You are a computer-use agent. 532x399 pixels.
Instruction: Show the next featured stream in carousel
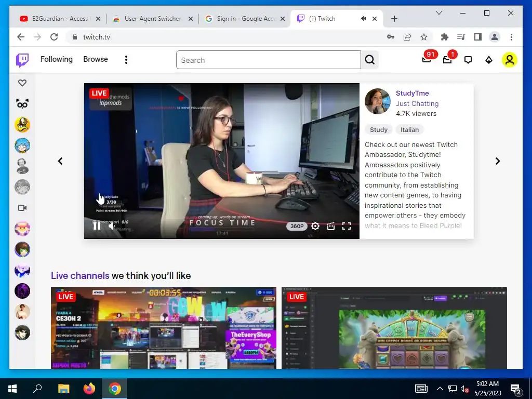click(x=497, y=161)
